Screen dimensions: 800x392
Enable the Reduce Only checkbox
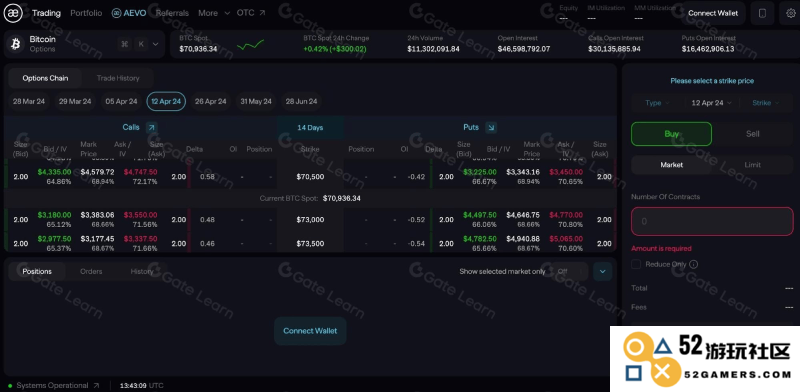pos(636,264)
